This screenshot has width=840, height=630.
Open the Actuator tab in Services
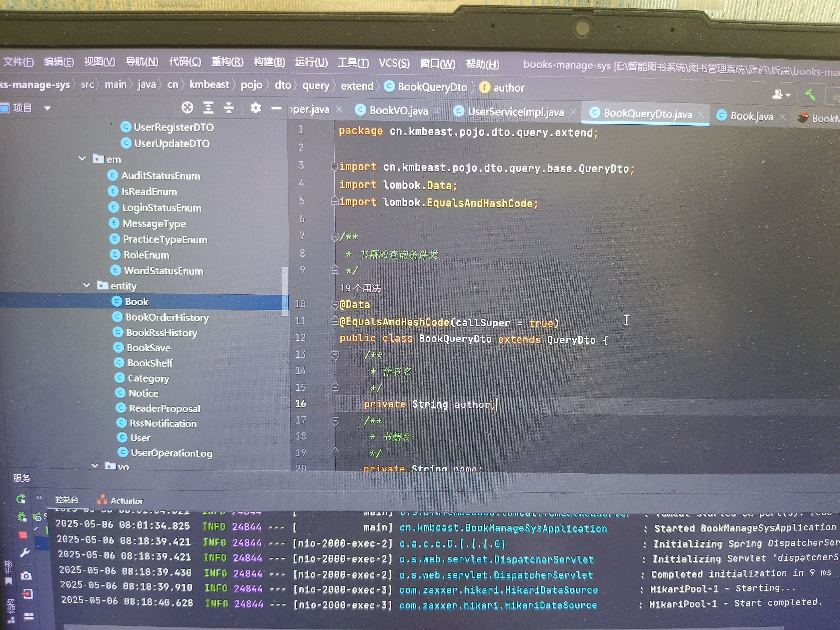click(127, 501)
